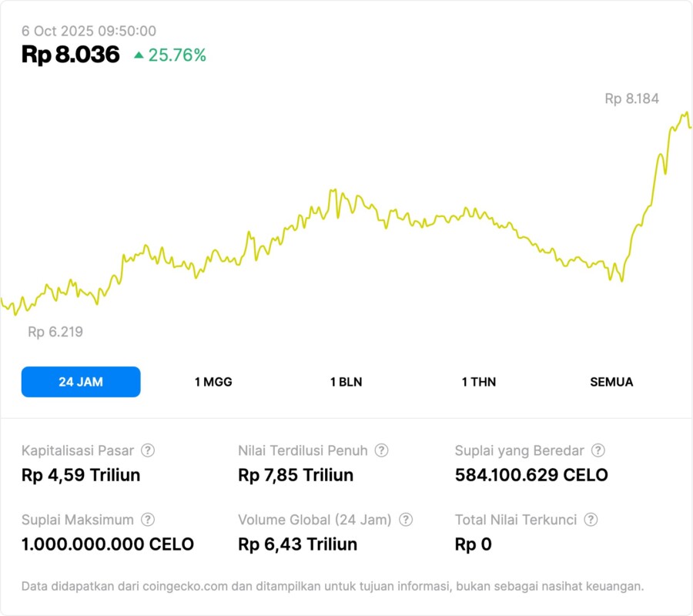The height and width of the screenshot is (616, 693).
Task: Click the help icon beside Kapitalisasi Pasar
Action: click(148, 450)
